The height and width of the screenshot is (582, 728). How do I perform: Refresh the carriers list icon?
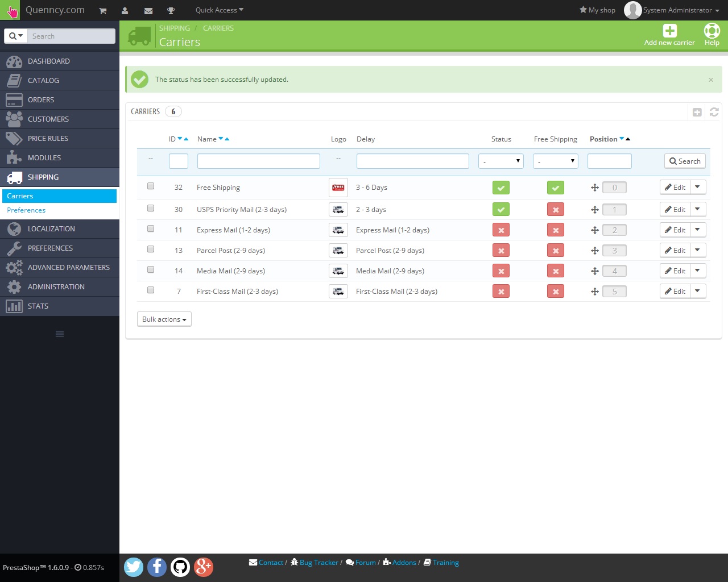(714, 112)
